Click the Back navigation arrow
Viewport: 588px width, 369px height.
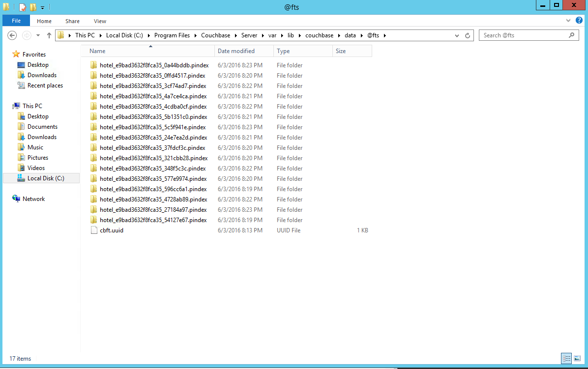pyautogui.click(x=12, y=35)
